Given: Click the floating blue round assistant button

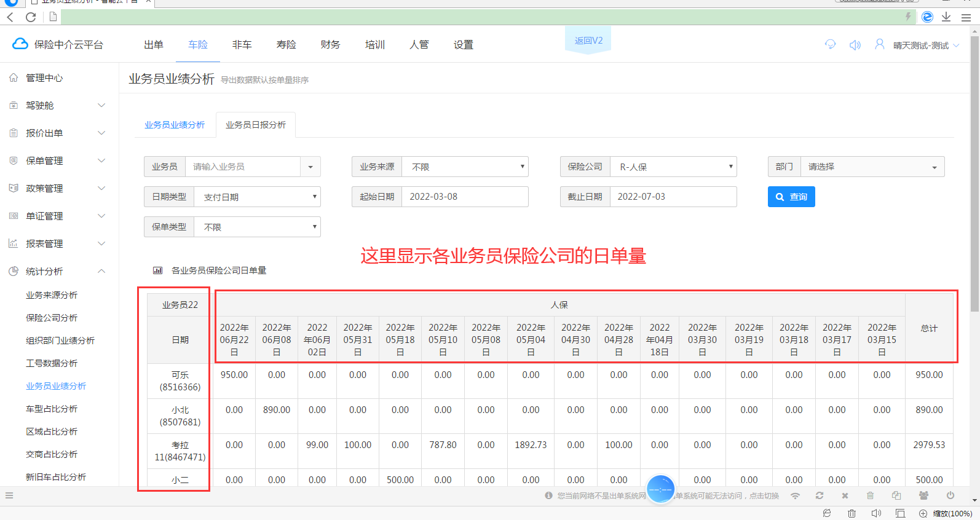Looking at the screenshot, I should tap(661, 489).
